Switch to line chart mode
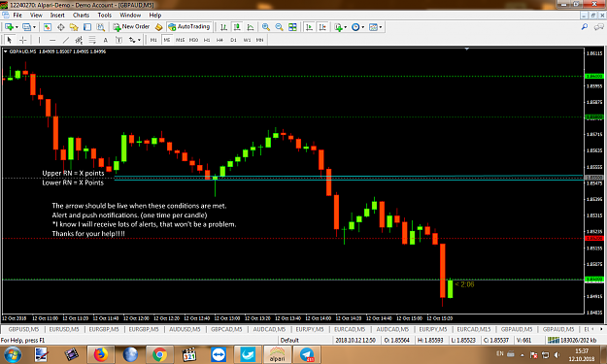This screenshot has height=364, width=607. coord(251,27)
